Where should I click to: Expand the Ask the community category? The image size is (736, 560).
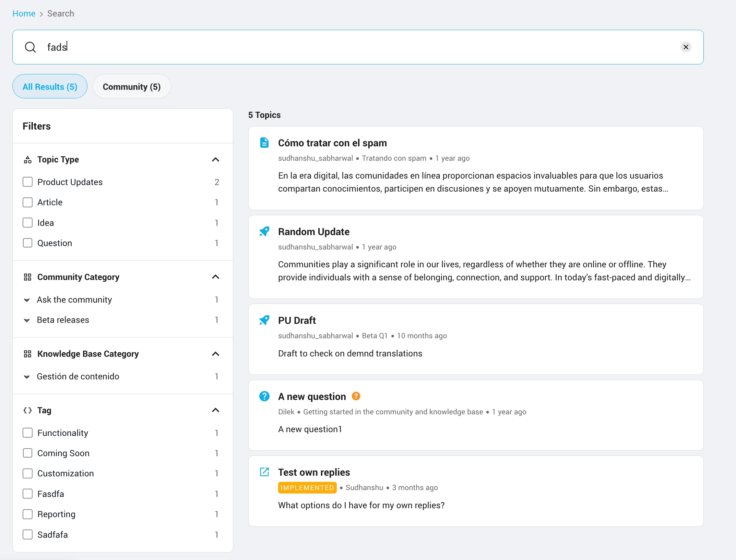point(27,300)
